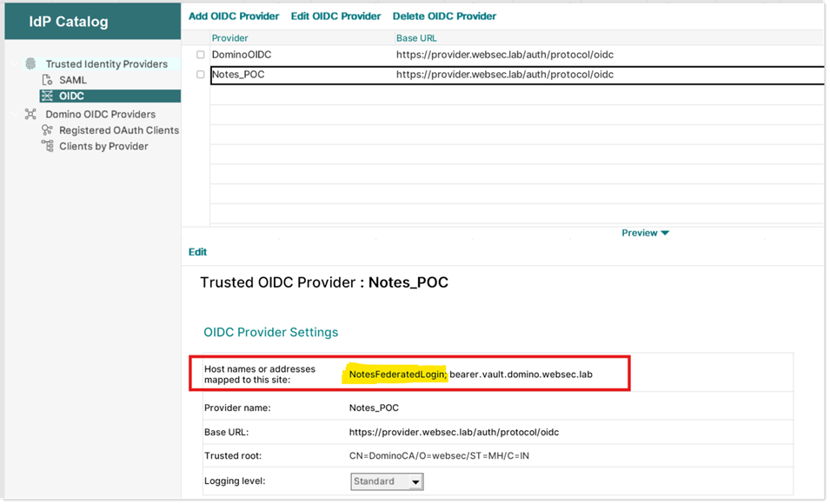The width and height of the screenshot is (830, 504).
Task: Toggle the Preview pane arrow
Action: tap(666, 233)
